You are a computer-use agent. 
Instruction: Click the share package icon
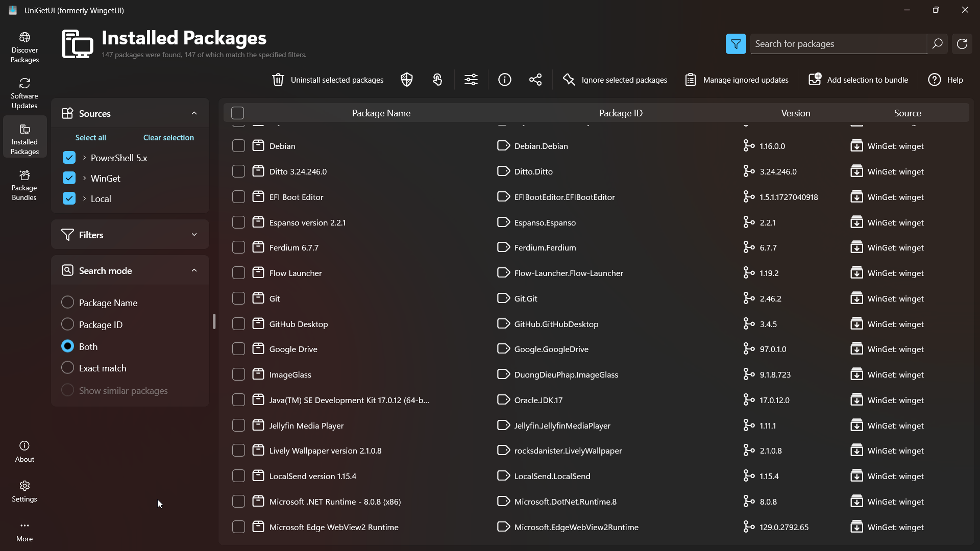(535, 80)
